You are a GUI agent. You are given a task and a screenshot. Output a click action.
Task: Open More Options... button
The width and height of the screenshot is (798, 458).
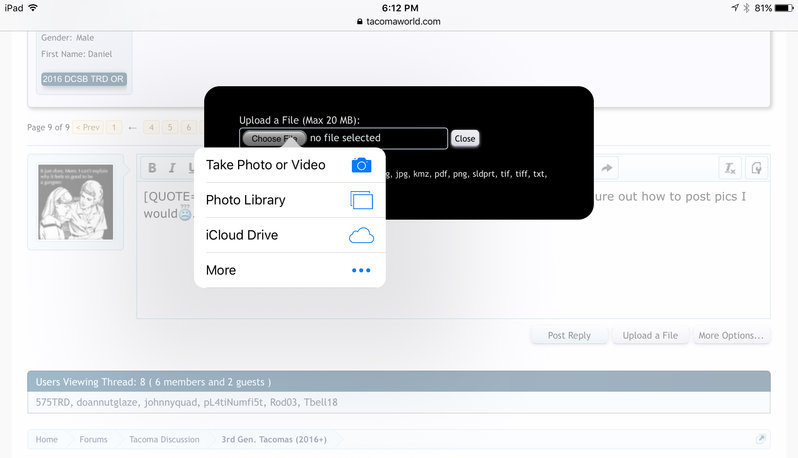(731, 335)
